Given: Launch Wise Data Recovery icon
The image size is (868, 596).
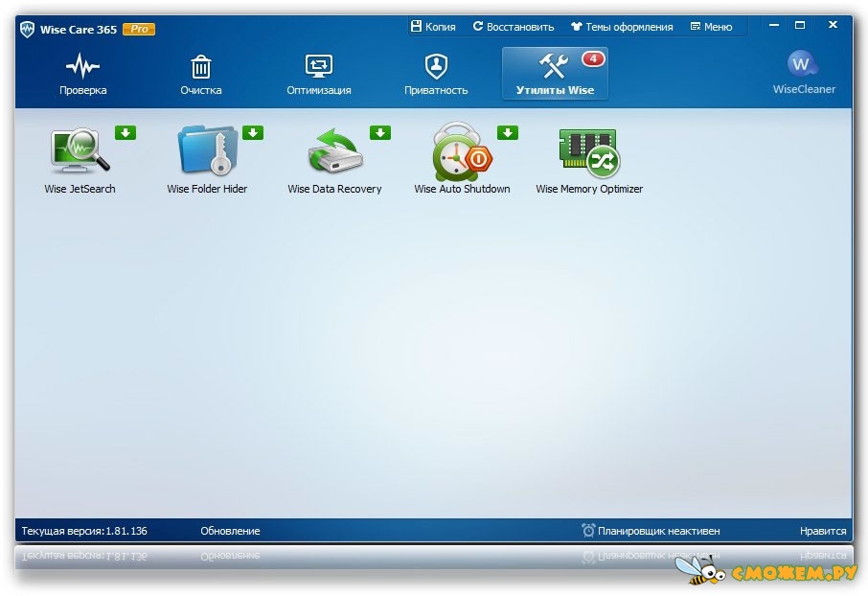Looking at the screenshot, I should coord(335,150).
